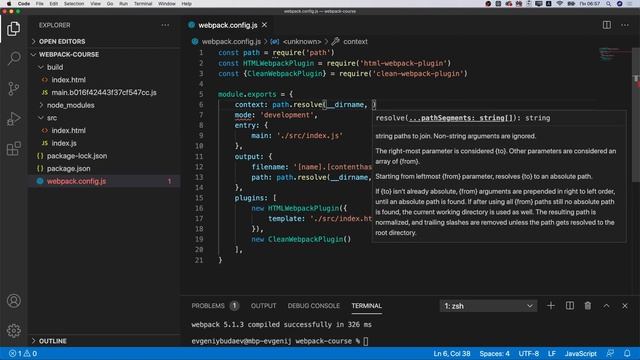
Task: Change end of line sequence LF
Action: point(552,353)
